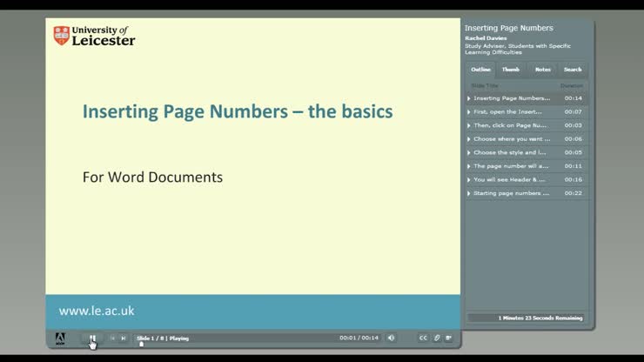Open the Search tab

tap(573, 70)
